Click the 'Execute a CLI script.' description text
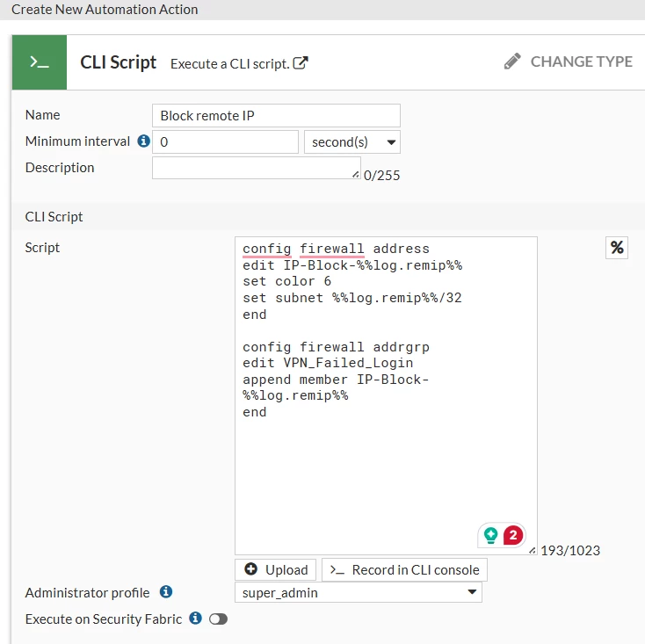Screen dimensions: 645x644 (x=230, y=64)
